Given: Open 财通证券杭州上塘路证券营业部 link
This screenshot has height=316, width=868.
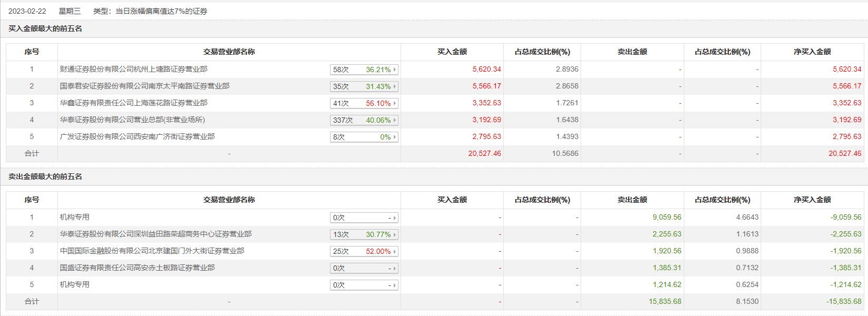Looking at the screenshot, I should (x=134, y=69).
